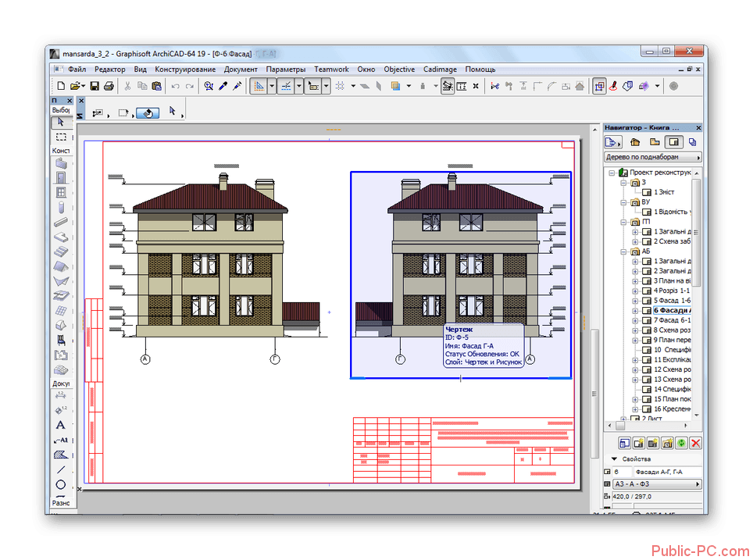Select the Window tool in toolbox

click(60, 191)
